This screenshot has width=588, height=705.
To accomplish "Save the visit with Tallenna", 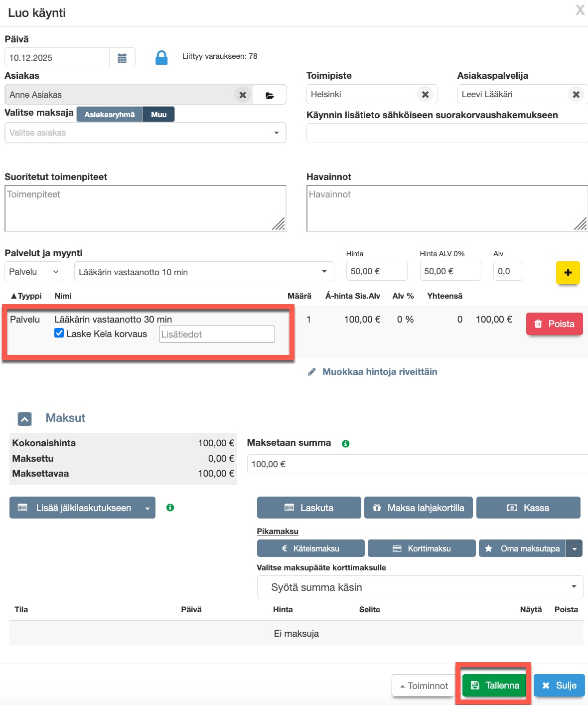I will [x=495, y=686].
